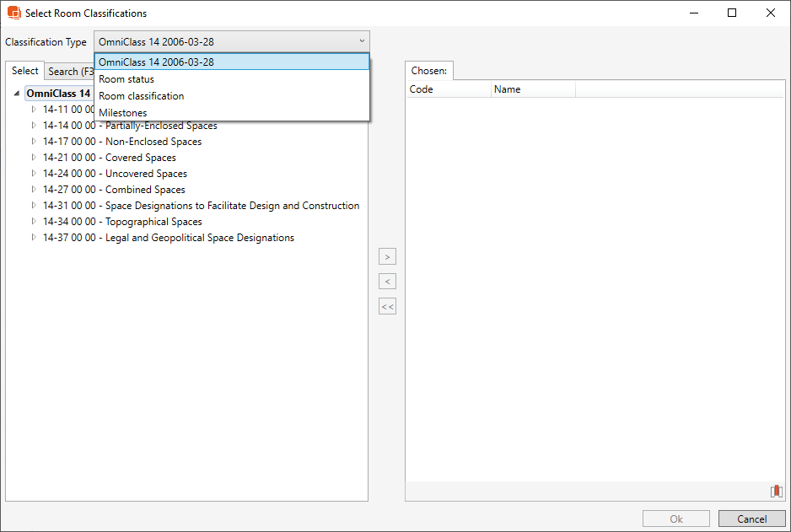791x532 pixels.
Task: Switch to the Search (F3) tab
Action: point(69,72)
